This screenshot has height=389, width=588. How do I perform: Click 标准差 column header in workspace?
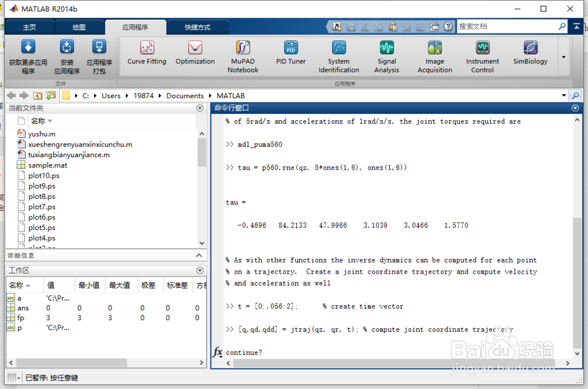coord(178,285)
